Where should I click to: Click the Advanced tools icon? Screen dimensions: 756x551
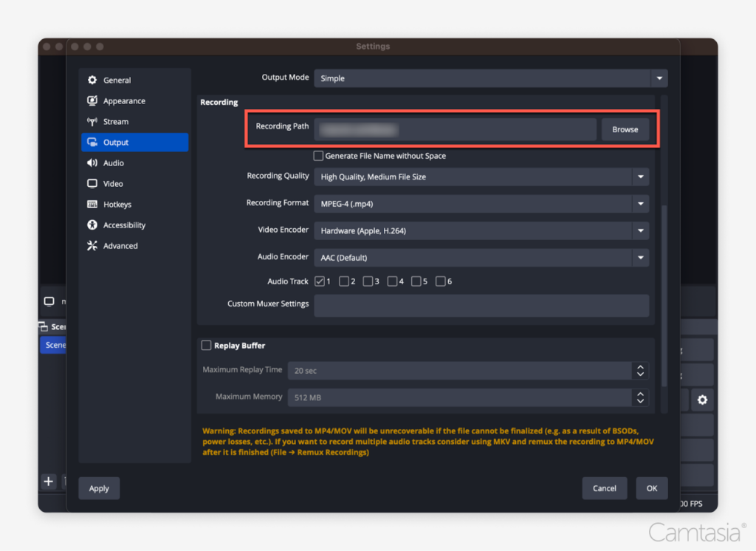[x=92, y=245]
